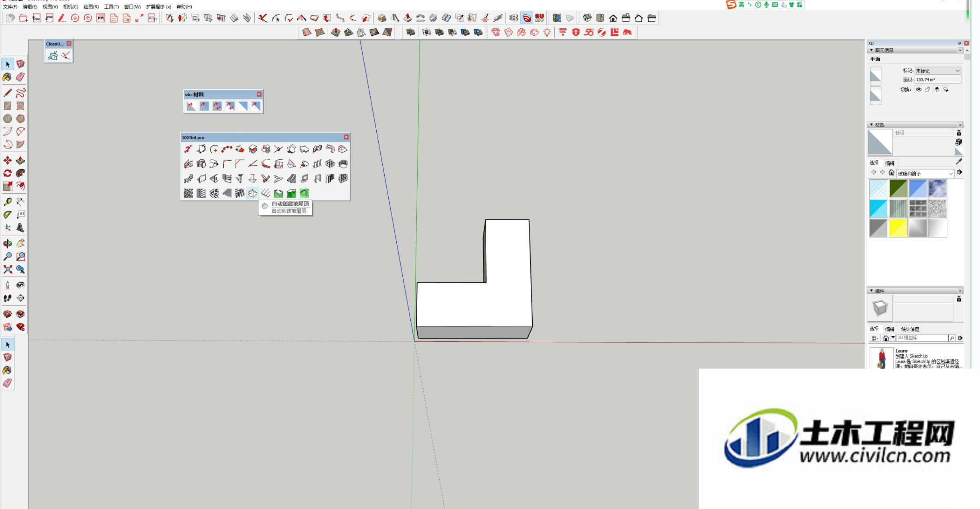Viewport: 980px width, 509px height.
Task: Open the 窗口(W) menu
Action: coord(132,7)
